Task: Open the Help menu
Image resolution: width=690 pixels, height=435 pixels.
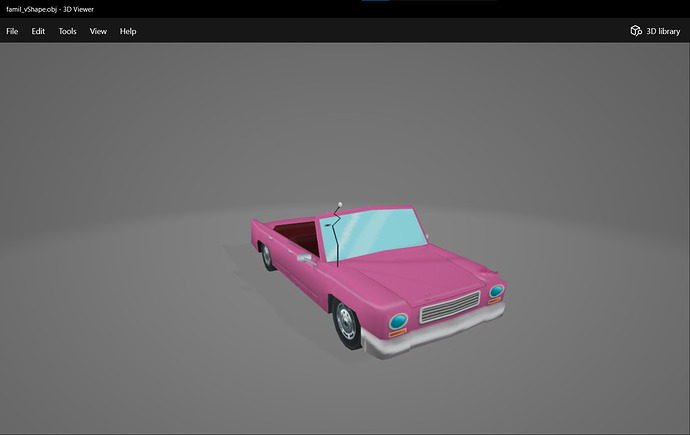Action: 128,31
